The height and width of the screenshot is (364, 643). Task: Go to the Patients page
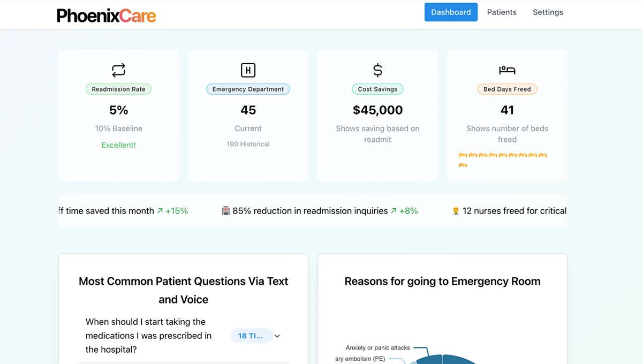click(502, 12)
